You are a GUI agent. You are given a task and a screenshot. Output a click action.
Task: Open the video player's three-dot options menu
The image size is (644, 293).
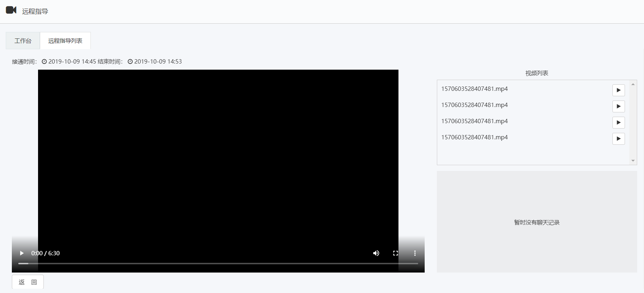415,253
